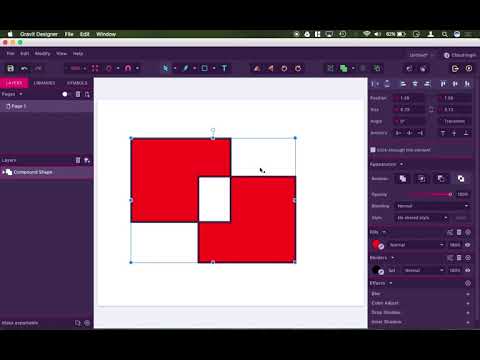The height and width of the screenshot is (360, 480).
Task: Open the border blend mode dropdown
Action: click(424, 270)
